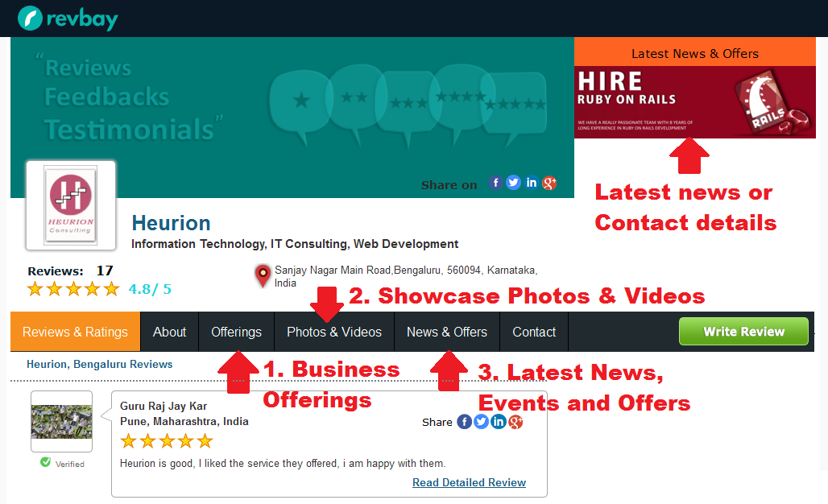Share banner on Facebook
The width and height of the screenshot is (828, 504).
click(x=495, y=183)
